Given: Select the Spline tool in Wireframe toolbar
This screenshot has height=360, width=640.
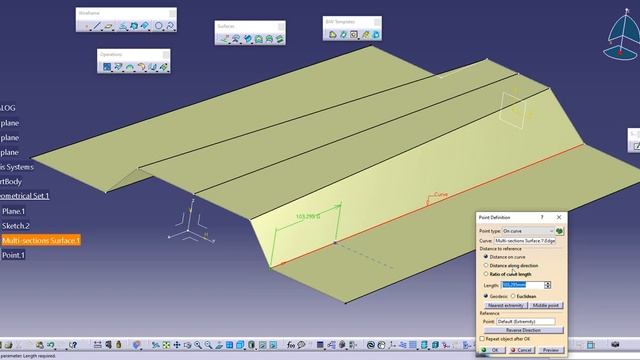Looking at the screenshot, I should pos(170,26).
